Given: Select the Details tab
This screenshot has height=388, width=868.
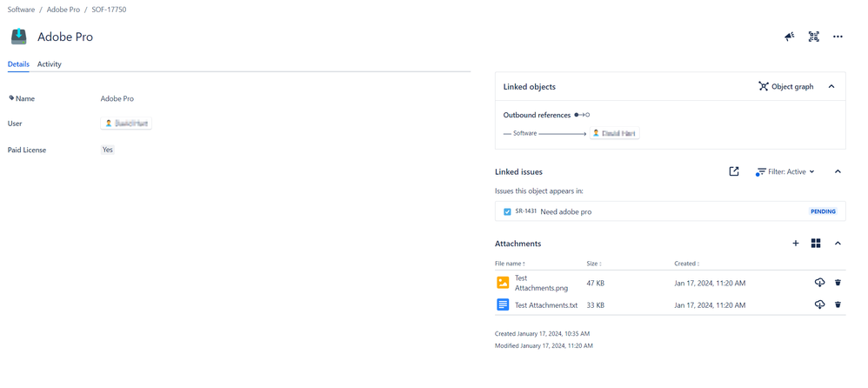Looking at the screenshot, I should click(x=18, y=64).
